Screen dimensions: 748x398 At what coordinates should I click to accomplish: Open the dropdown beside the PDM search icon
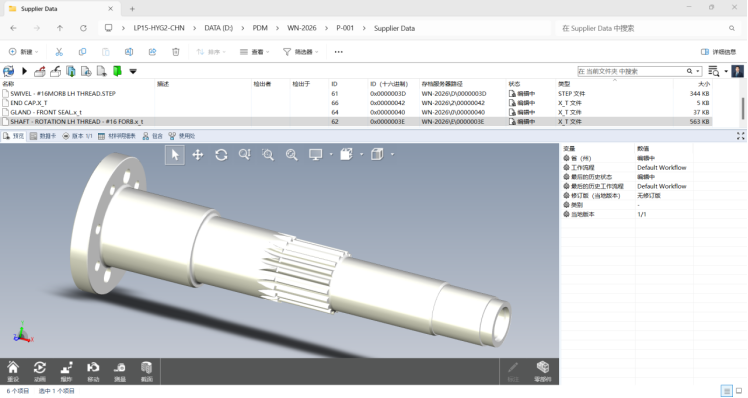click(x=726, y=71)
